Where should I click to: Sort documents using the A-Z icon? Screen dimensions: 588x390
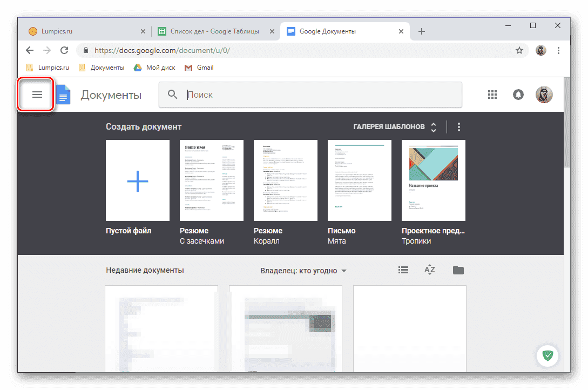(429, 270)
